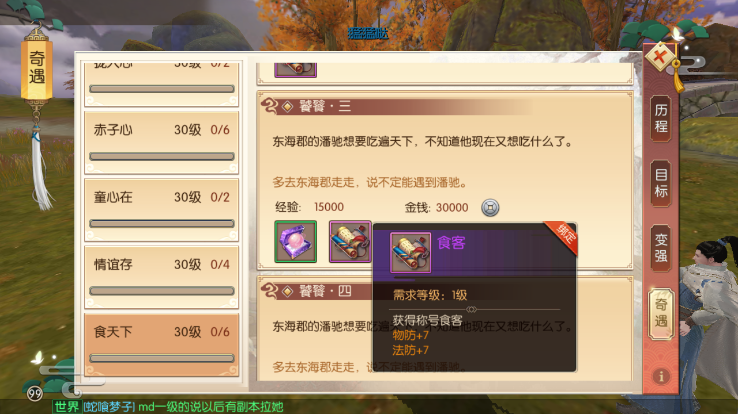
Task: Open the 世界 chat channel message
Action: (168, 407)
